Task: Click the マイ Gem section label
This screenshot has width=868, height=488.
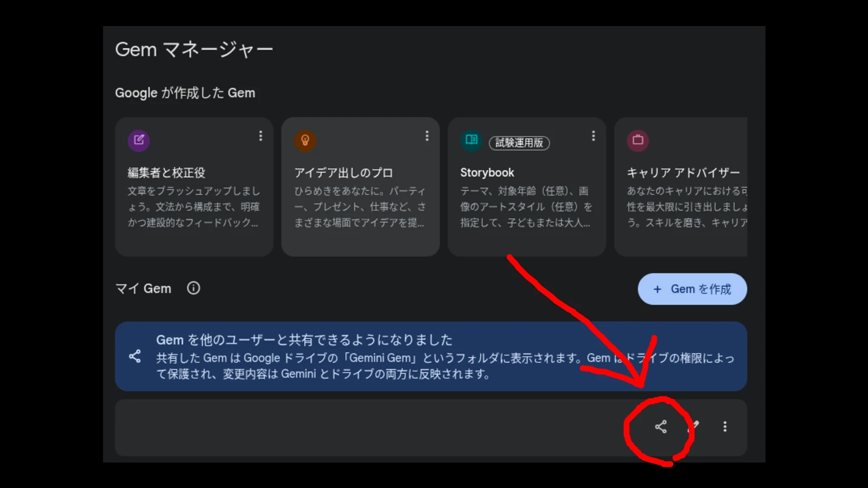Action: pyautogui.click(x=143, y=288)
